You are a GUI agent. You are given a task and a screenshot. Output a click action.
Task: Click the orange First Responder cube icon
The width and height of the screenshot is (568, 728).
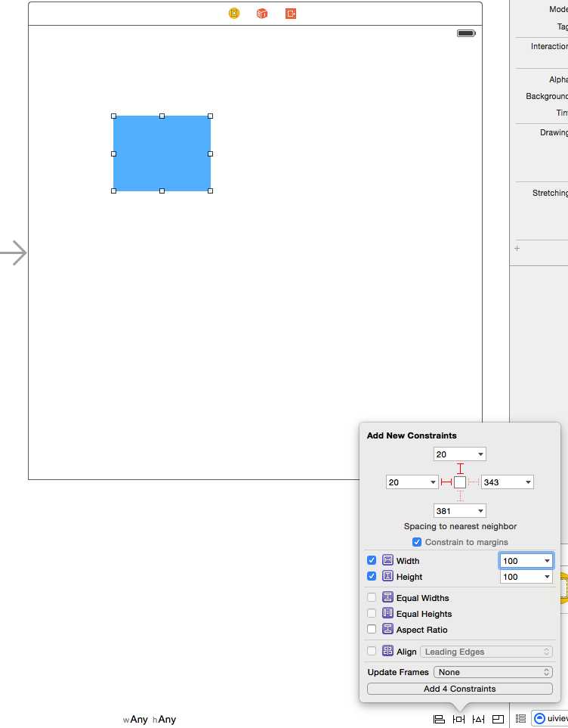pyautogui.click(x=262, y=14)
